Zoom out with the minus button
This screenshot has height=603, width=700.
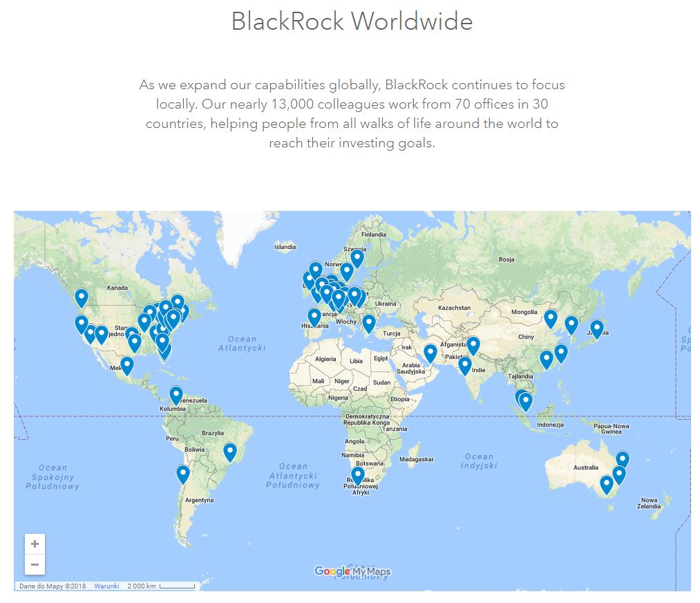[35, 564]
